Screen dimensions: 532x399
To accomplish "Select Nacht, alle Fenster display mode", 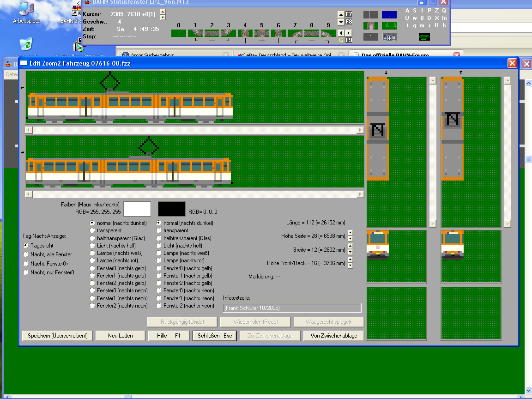I will coord(26,254).
